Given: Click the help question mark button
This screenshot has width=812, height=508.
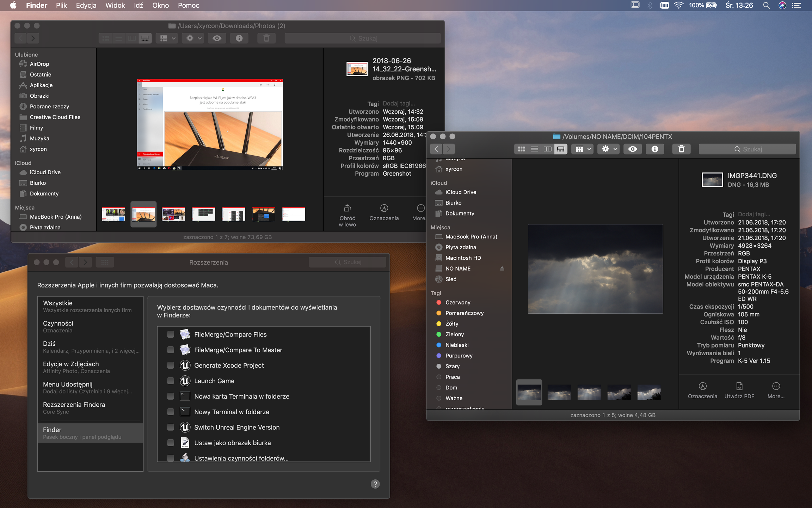Looking at the screenshot, I should [375, 484].
